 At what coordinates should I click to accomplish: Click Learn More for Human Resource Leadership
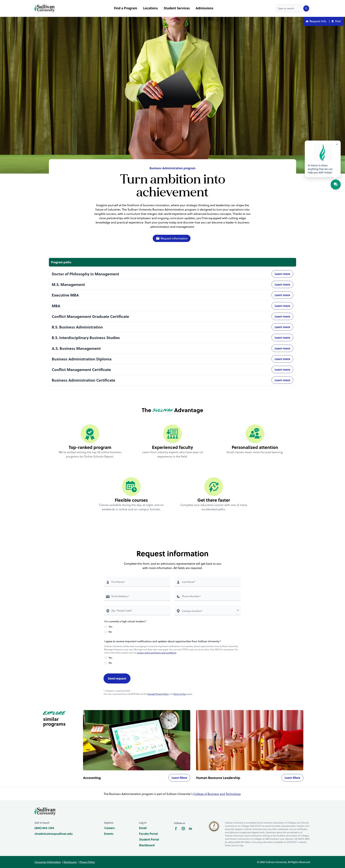292,778
